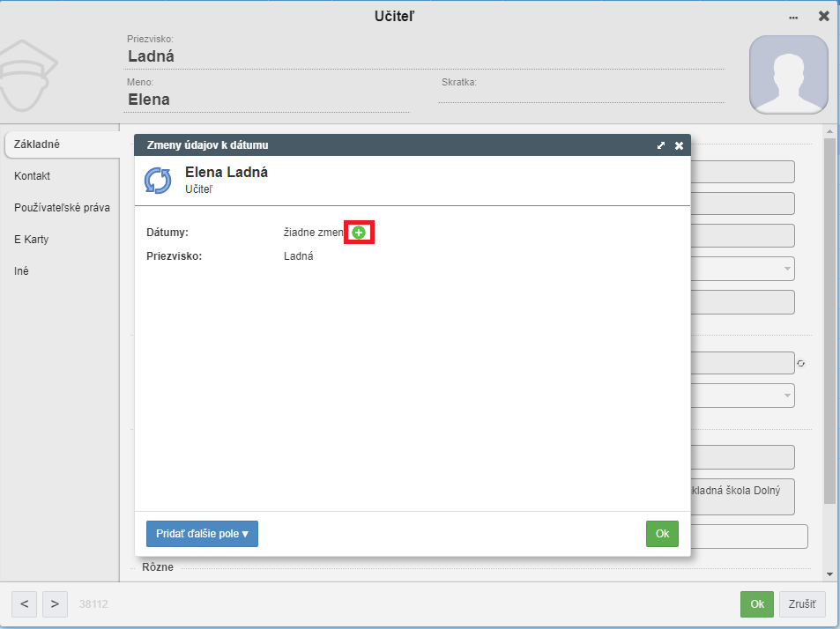Screen dimensions: 840x629
Task: Expand the first dropdown arrow behind the dialog
Action: pyautogui.click(x=787, y=268)
